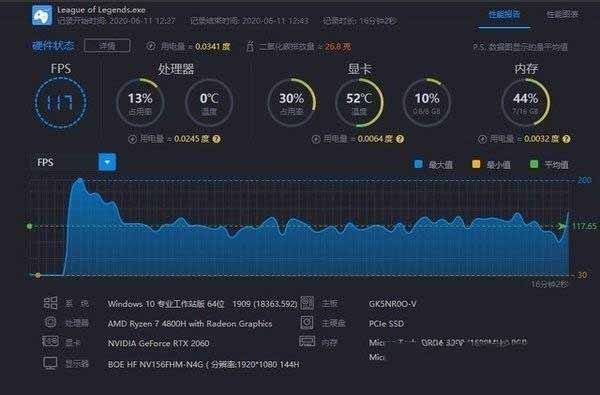600x395 pixels.
Task: Click the memory 44% usage gauge
Action: click(526, 103)
